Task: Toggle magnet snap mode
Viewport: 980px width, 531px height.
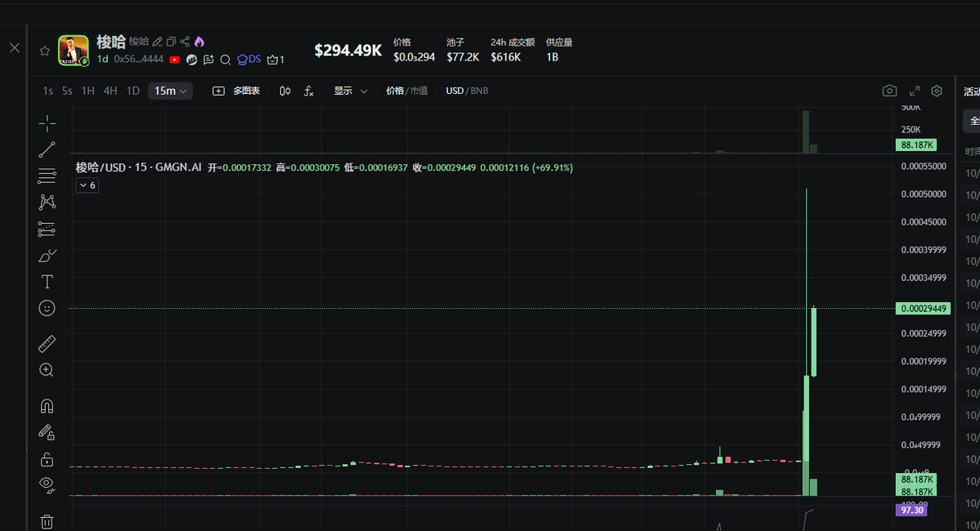Action: [47, 406]
